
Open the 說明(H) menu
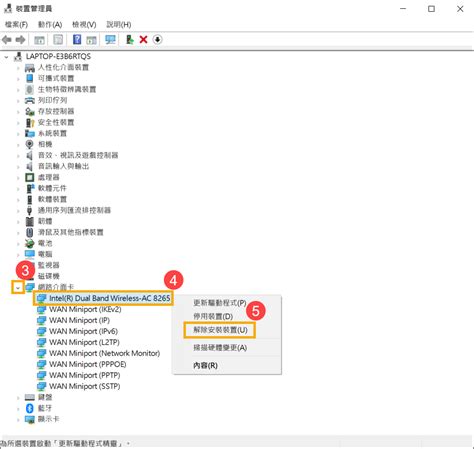pos(119,24)
